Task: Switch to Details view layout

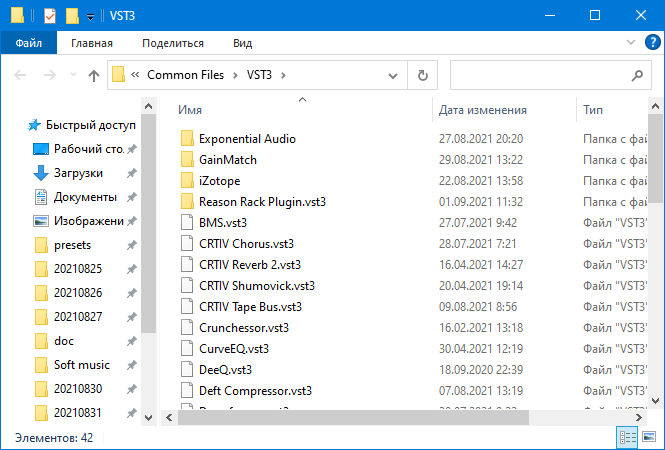Action: (628, 437)
